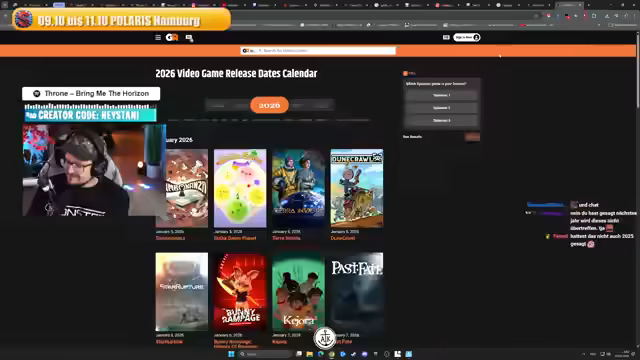
Task: Click the page vertical scrollbar
Action: tap(637, 69)
